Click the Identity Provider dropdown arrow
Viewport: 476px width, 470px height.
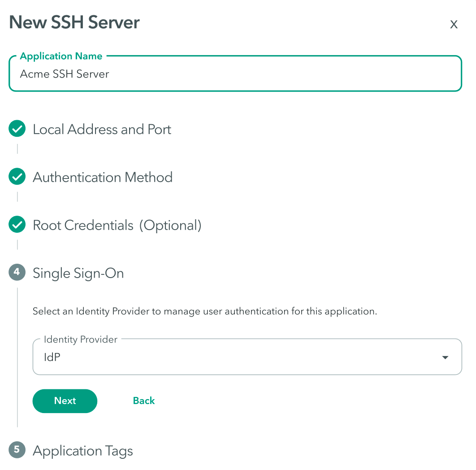(445, 357)
